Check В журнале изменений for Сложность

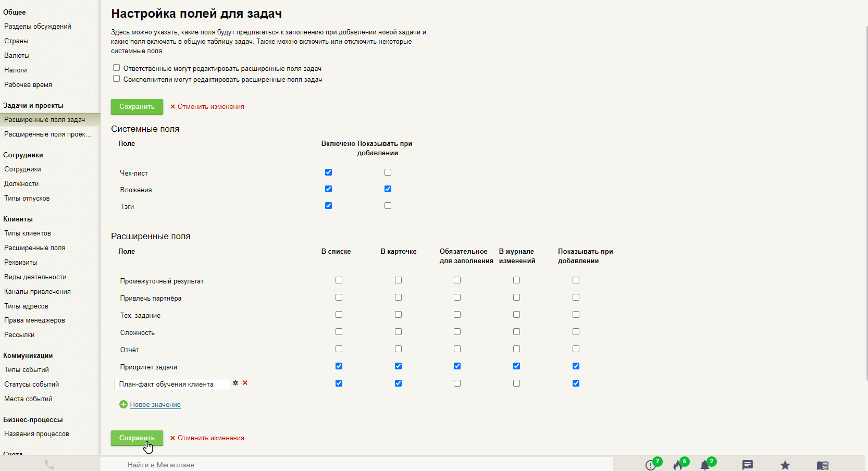[517, 332]
